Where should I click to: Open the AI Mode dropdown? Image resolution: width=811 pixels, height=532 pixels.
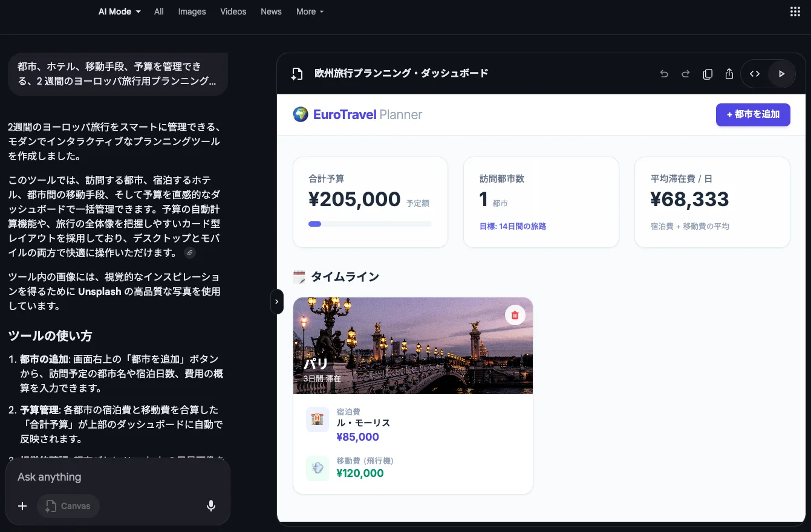pyautogui.click(x=119, y=11)
